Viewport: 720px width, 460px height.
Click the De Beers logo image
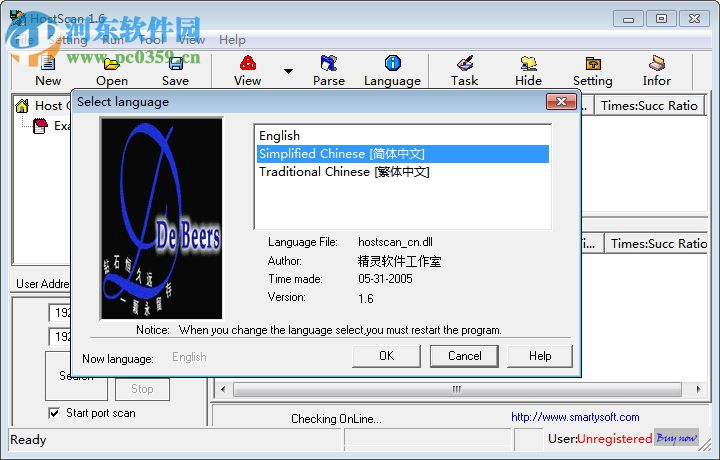(161, 218)
